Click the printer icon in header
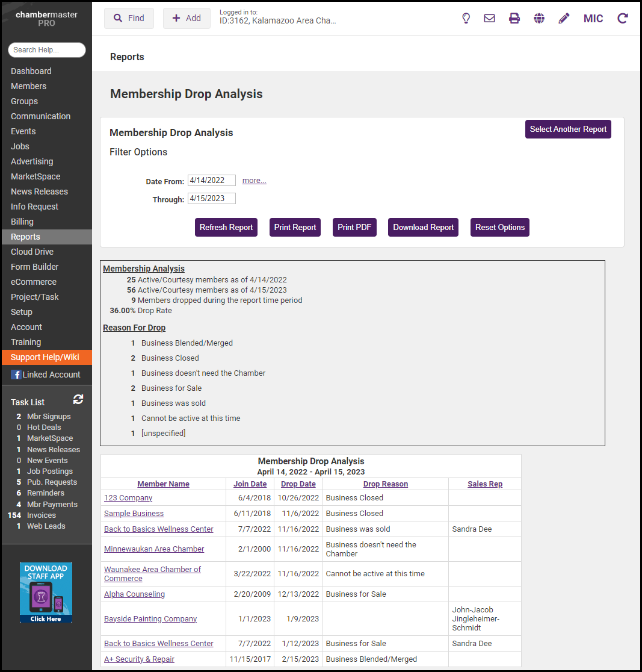 514,18
